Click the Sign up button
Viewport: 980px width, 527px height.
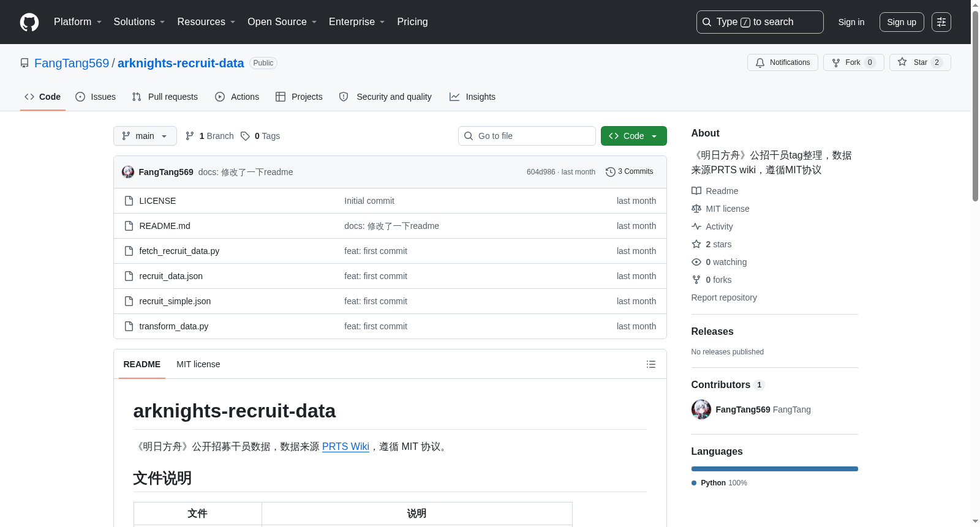pos(902,22)
